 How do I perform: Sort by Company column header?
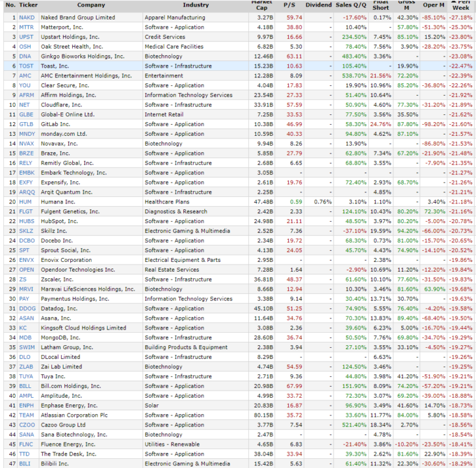tap(91, 5)
